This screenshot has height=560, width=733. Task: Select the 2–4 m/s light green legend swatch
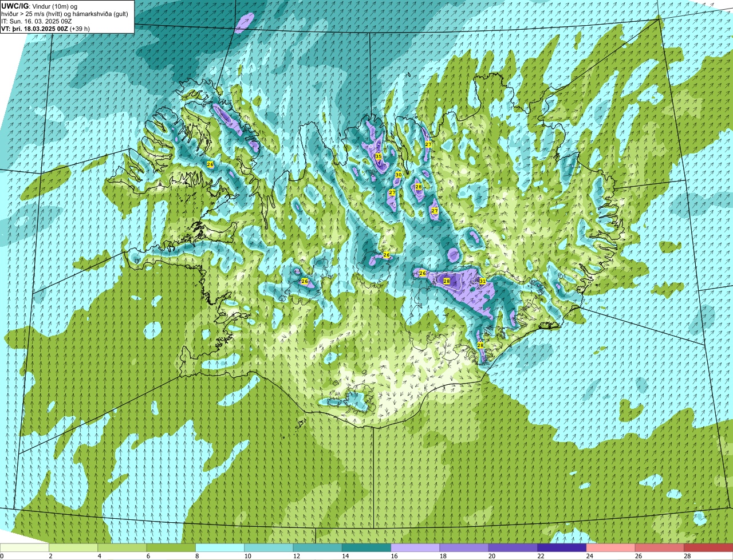(73, 548)
